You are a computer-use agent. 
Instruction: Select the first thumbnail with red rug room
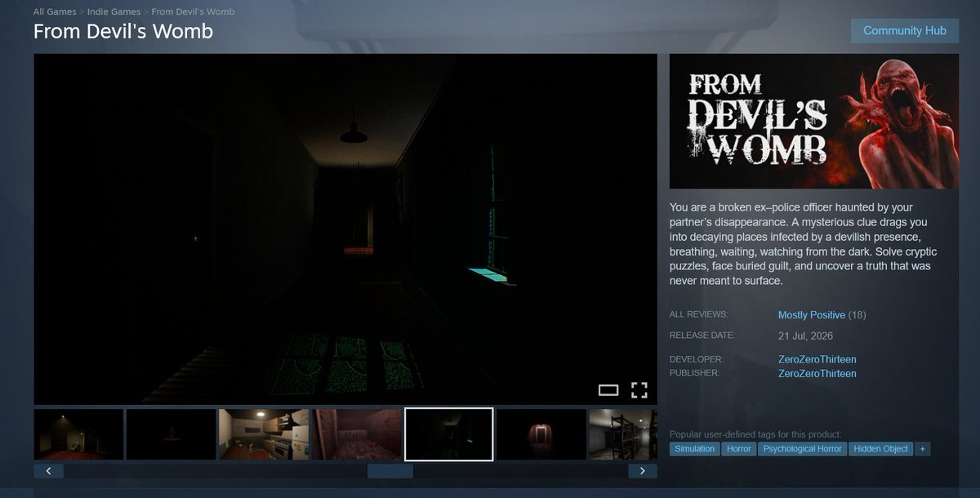coord(78,434)
